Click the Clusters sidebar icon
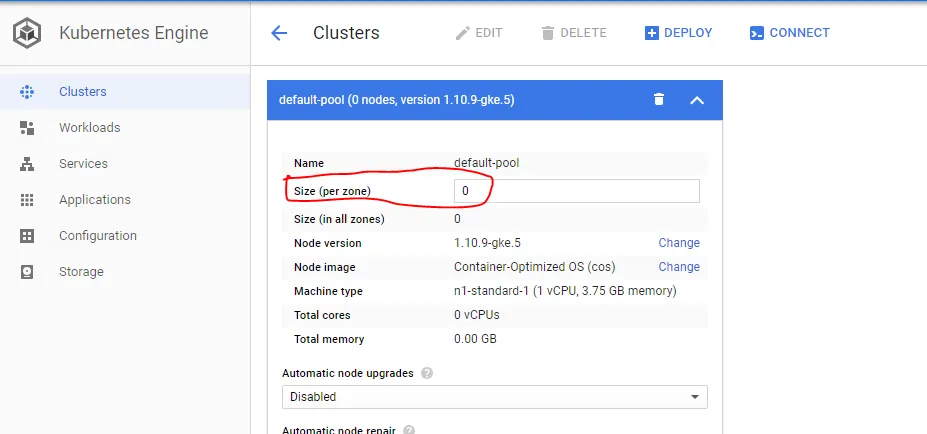This screenshot has width=927, height=434. click(x=27, y=92)
